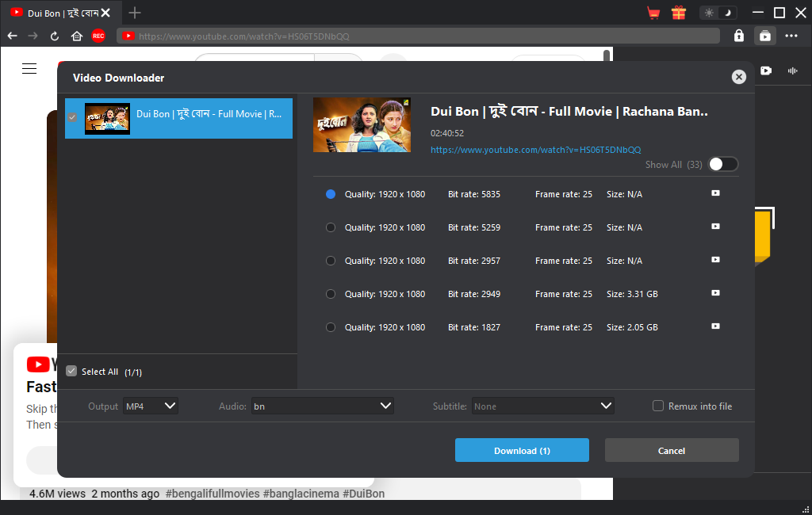This screenshot has height=515, width=812.
Task: Enable Remux into file checkbox
Action: pyautogui.click(x=657, y=406)
